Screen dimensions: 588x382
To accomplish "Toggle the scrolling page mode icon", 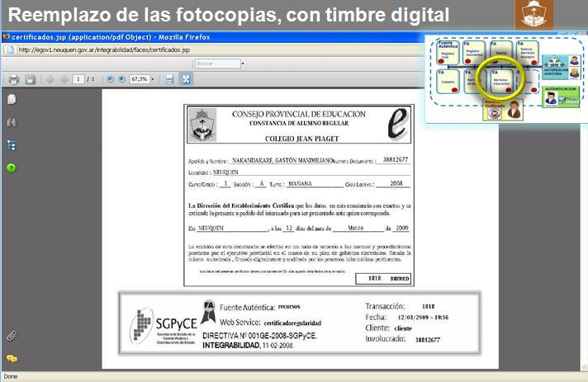I will 169,79.
